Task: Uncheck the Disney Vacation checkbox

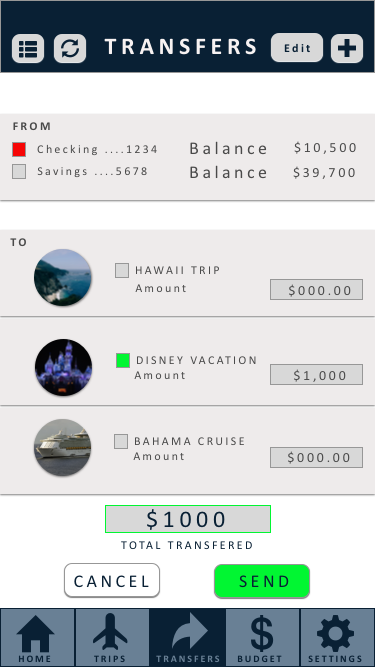Action: click(123, 360)
